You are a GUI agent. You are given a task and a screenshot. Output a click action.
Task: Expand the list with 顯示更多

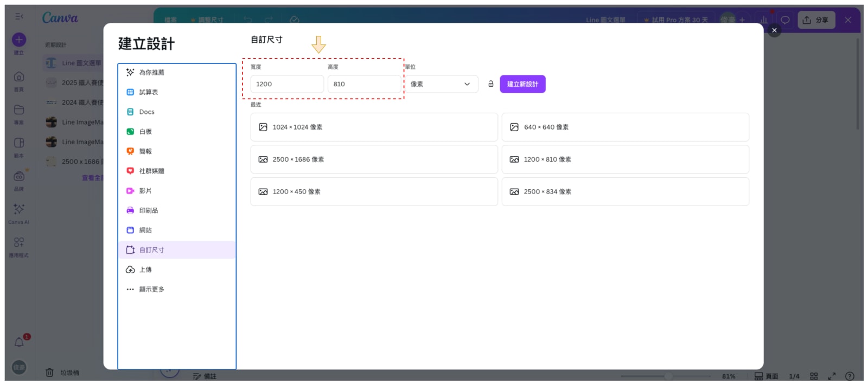(177, 290)
